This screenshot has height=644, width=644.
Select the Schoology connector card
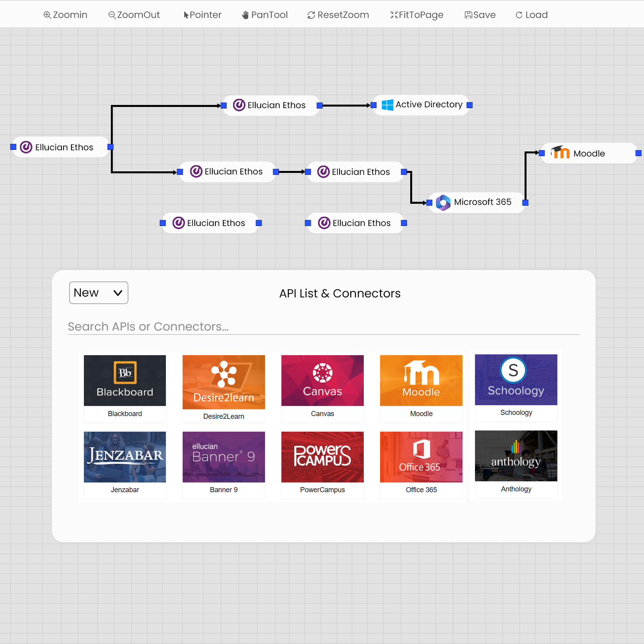516,388
